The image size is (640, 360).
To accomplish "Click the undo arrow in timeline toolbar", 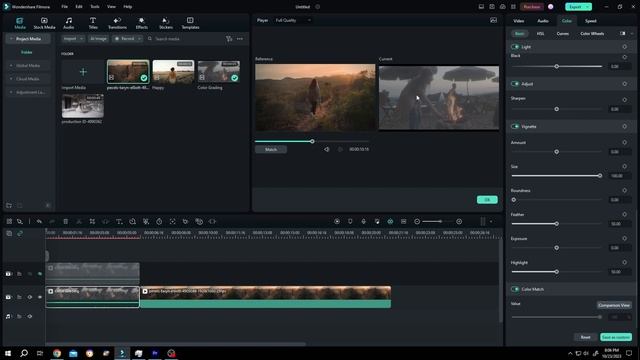I will (39, 221).
